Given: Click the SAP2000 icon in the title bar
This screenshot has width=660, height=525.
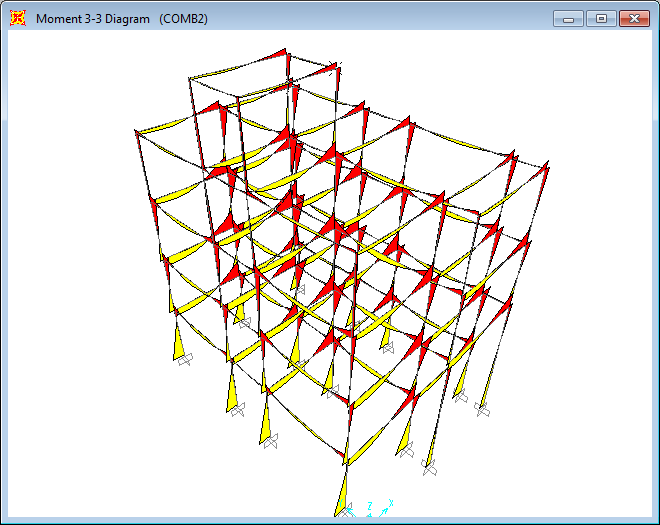Looking at the screenshot, I should [18, 18].
